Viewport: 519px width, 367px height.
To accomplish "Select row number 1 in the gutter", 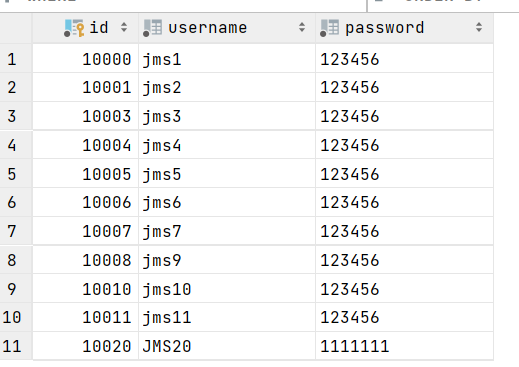I will [x=16, y=59].
